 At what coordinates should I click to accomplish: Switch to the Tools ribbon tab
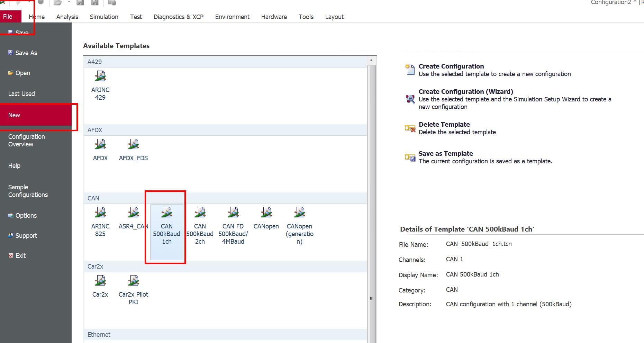point(306,17)
